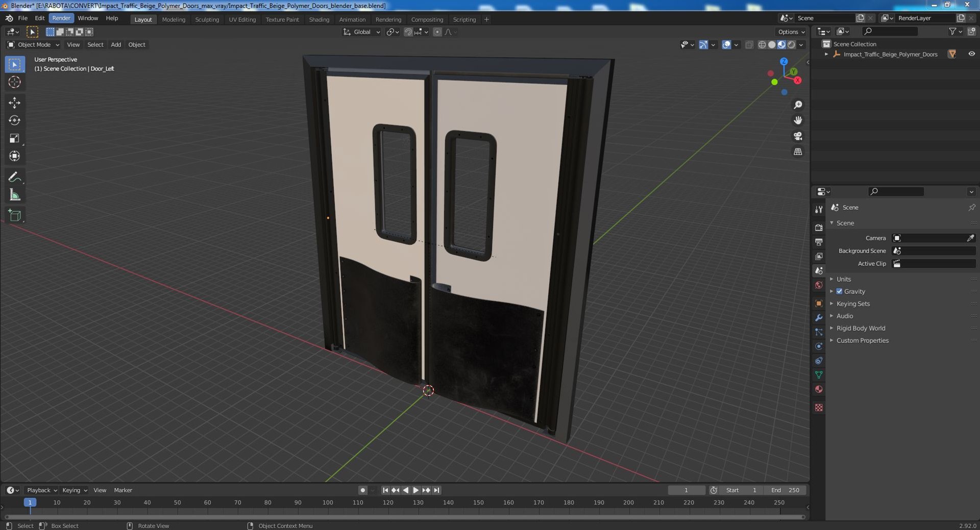Click the current frame marker at 1

tap(30, 502)
